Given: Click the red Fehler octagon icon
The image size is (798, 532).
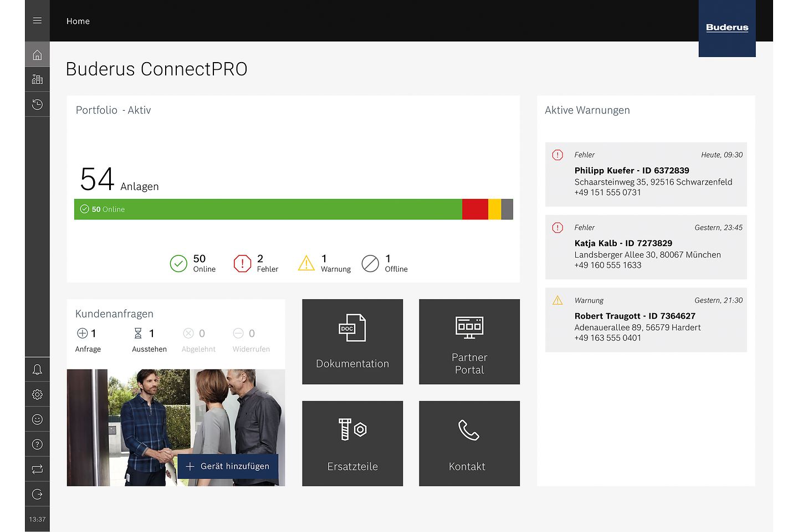Looking at the screenshot, I should point(242,264).
